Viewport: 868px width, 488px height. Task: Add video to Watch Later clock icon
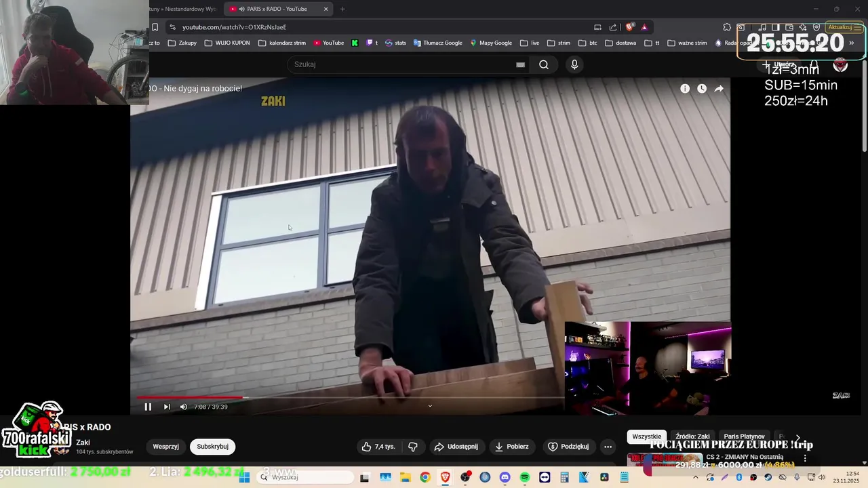[x=702, y=89]
